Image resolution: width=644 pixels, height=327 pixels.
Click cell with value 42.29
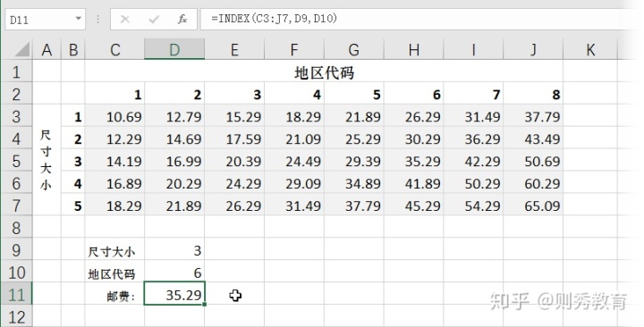pos(473,161)
